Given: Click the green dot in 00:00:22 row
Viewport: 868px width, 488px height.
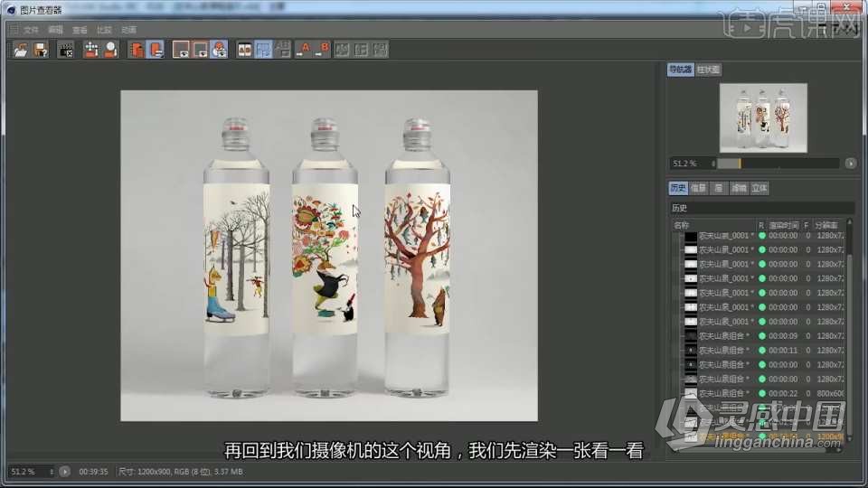Looking at the screenshot, I should click(x=762, y=393).
